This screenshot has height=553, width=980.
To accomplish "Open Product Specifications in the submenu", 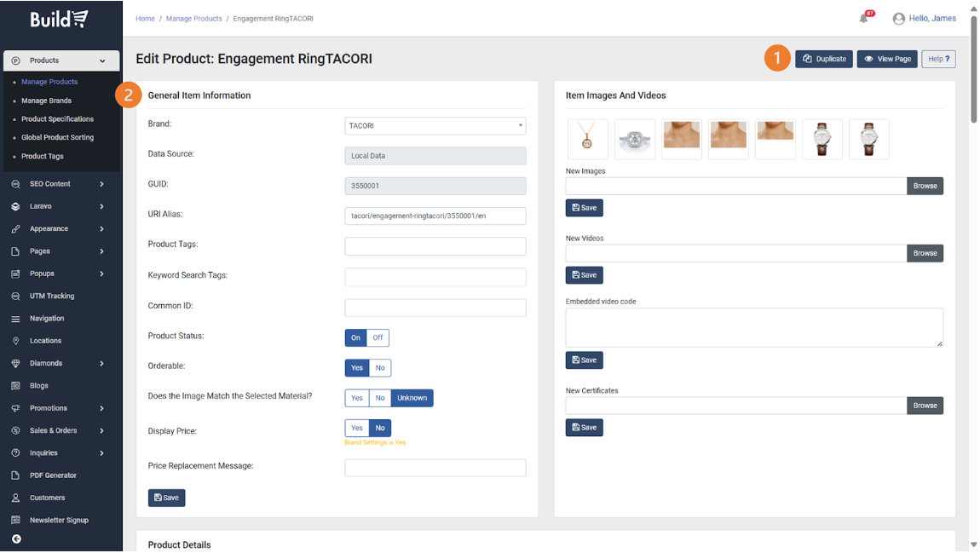I will (x=57, y=119).
